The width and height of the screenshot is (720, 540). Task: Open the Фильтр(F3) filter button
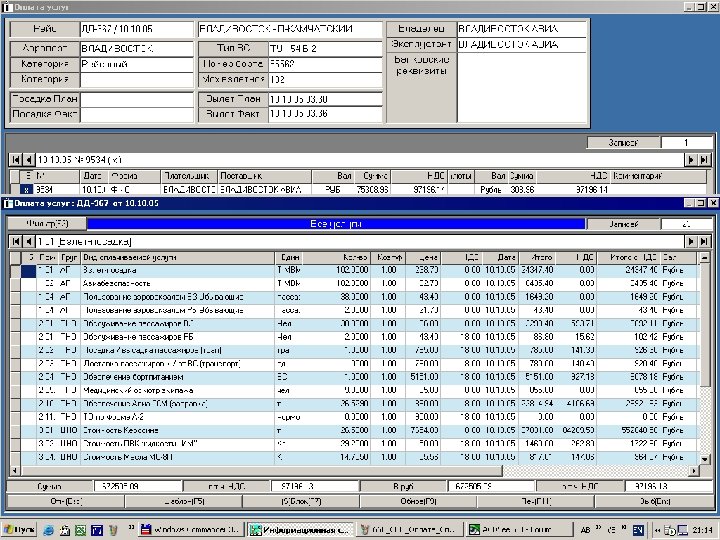point(47,224)
